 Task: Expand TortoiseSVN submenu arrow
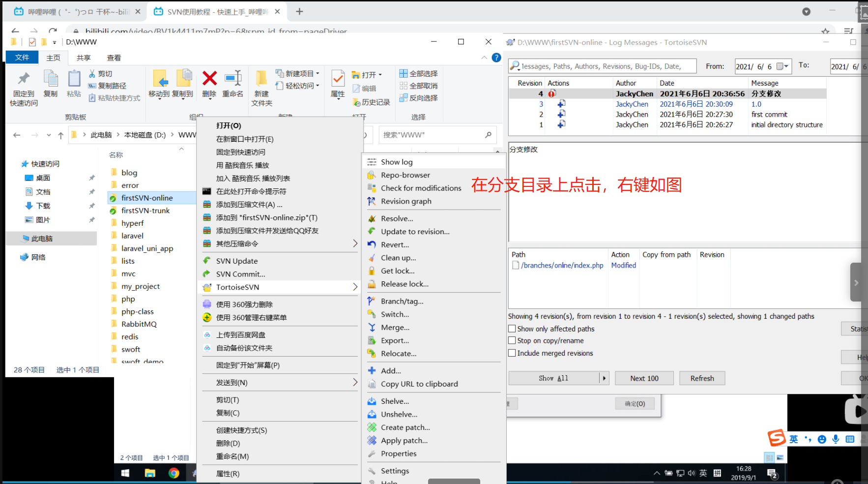tap(355, 287)
